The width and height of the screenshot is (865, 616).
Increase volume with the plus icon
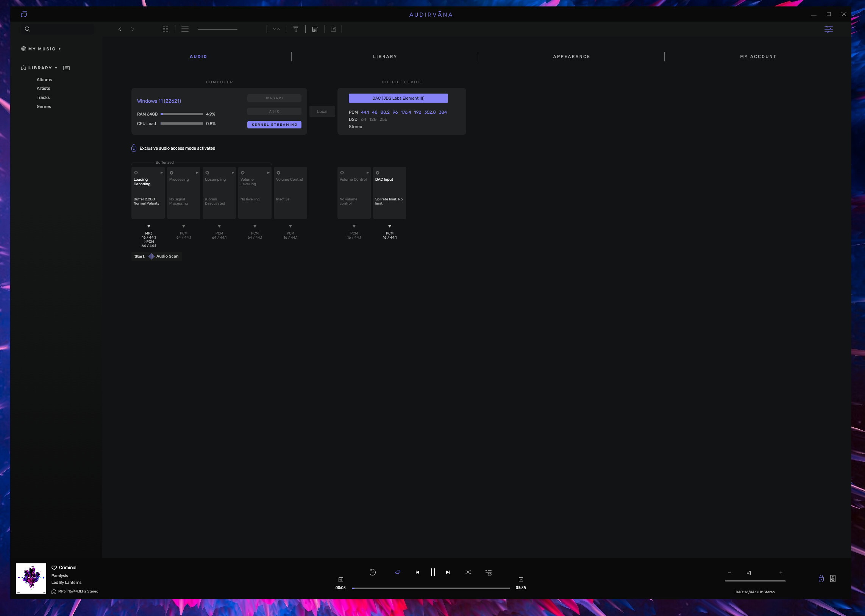click(x=781, y=573)
